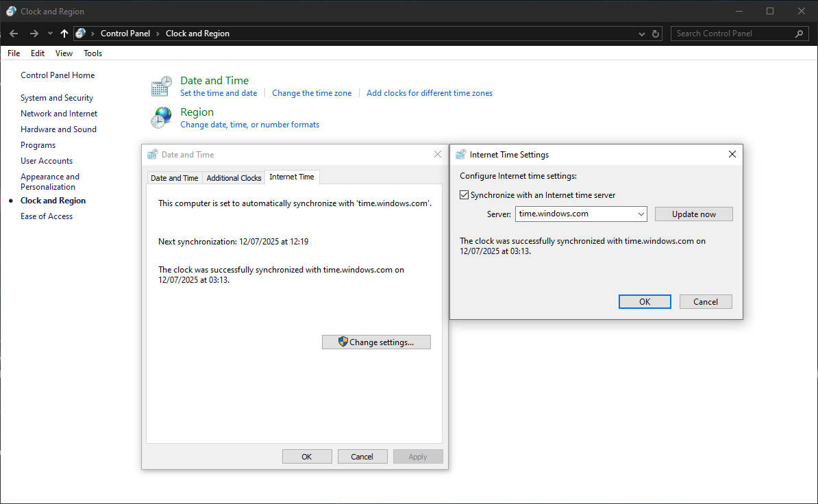
Task: Open the Set the time and date link
Action: pyautogui.click(x=219, y=92)
